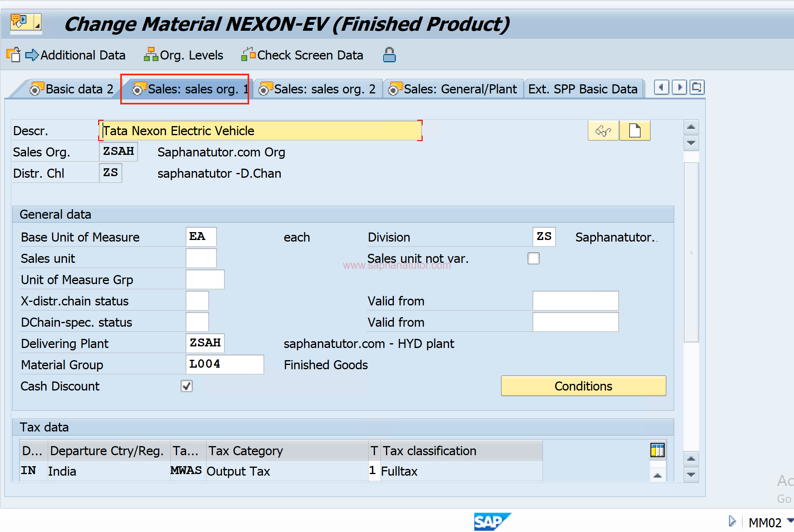
Task: Open the Ext. SPP Basic Data tab
Action: [583, 89]
